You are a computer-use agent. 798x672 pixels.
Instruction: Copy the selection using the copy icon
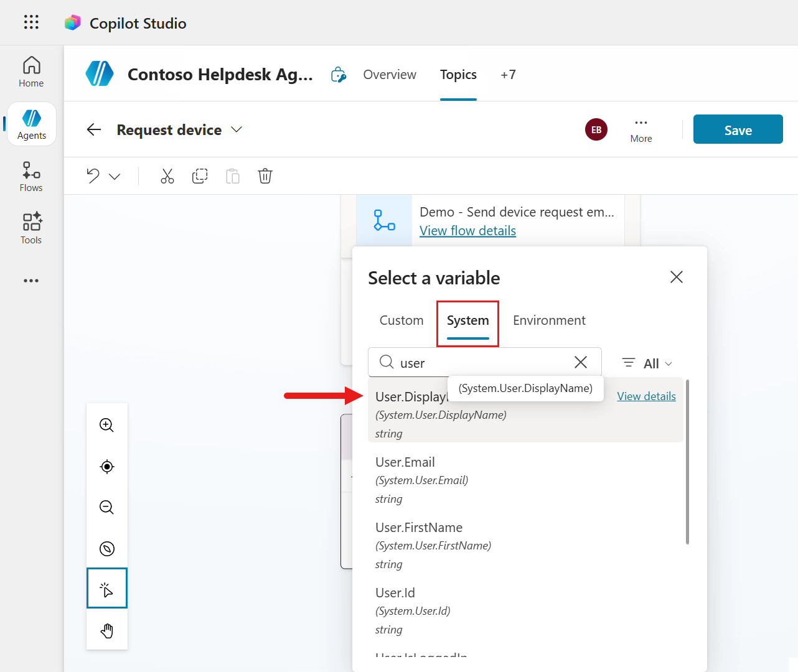coord(200,176)
